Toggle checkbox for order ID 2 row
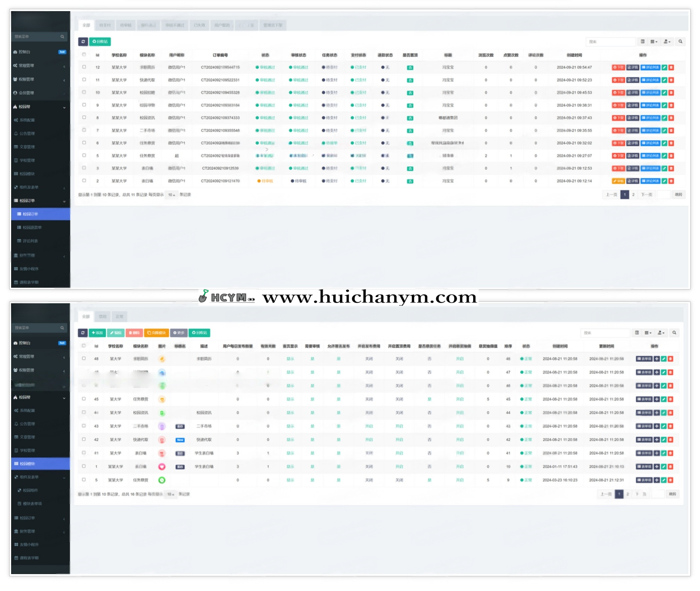Viewport: 700px width, 591px height. 84,181
